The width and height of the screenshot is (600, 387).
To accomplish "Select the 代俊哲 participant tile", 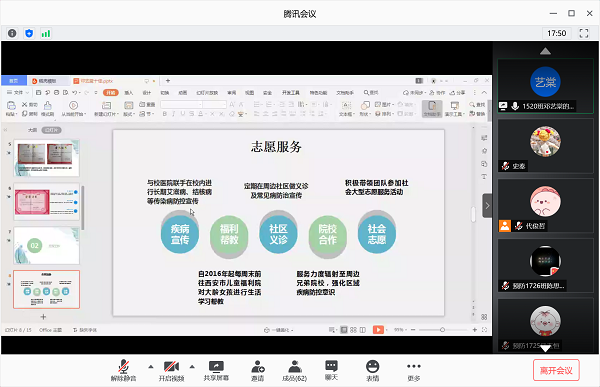I will pos(545,206).
